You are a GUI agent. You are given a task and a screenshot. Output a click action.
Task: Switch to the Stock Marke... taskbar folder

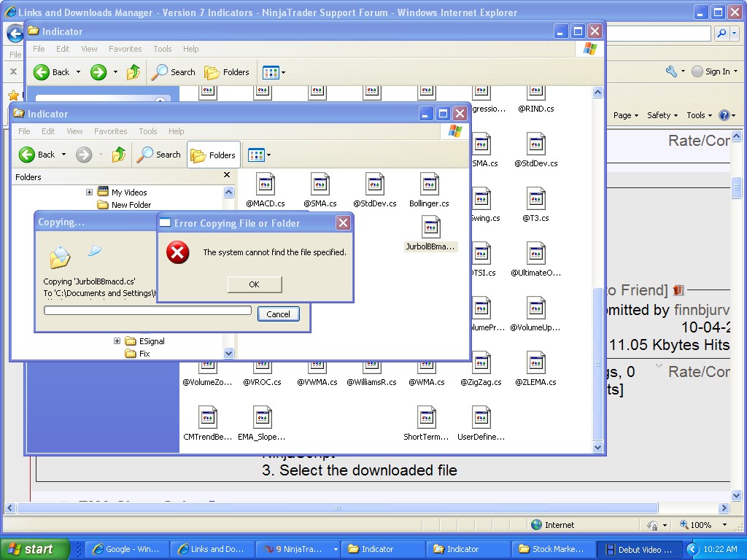pyautogui.click(x=553, y=549)
